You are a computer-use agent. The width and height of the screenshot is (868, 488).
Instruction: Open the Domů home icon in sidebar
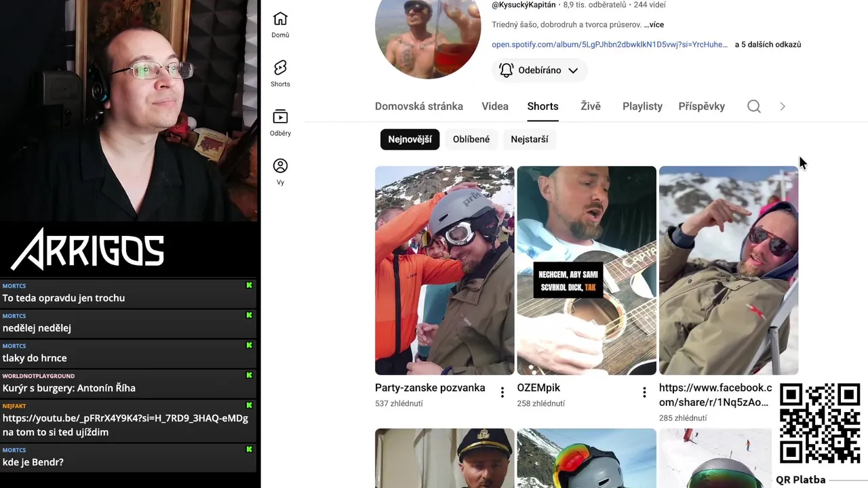[x=280, y=24]
